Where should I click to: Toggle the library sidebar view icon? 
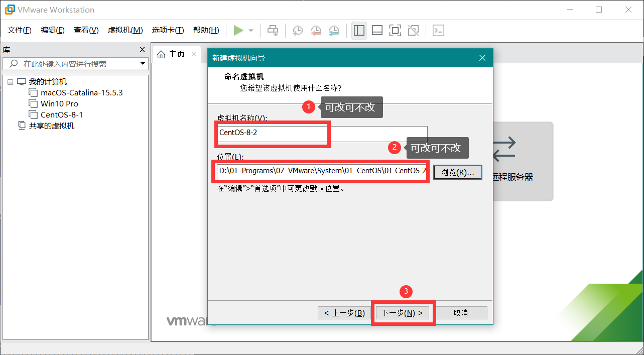(x=359, y=31)
